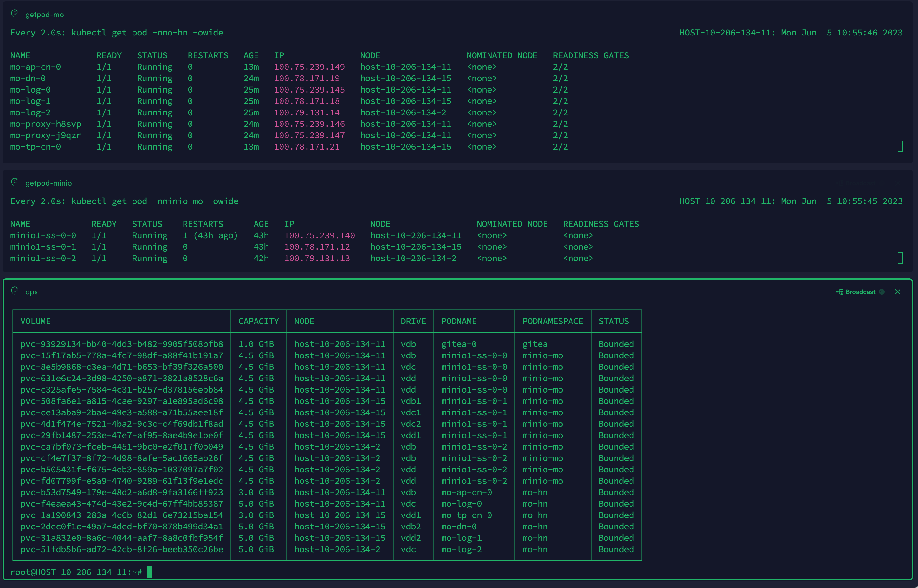Viewport: 918px width, 588px height.
Task: Close the ops terminal pane with the X
Action: pyautogui.click(x=898, y=292)
